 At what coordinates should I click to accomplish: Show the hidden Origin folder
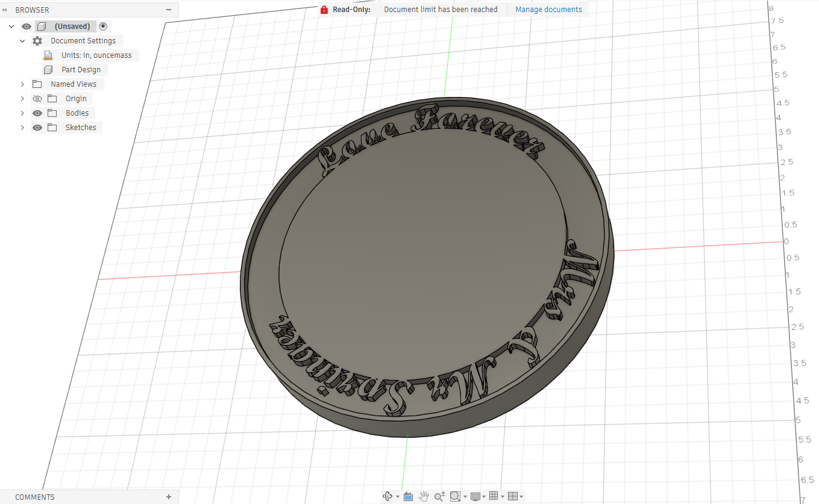(37, 99)
